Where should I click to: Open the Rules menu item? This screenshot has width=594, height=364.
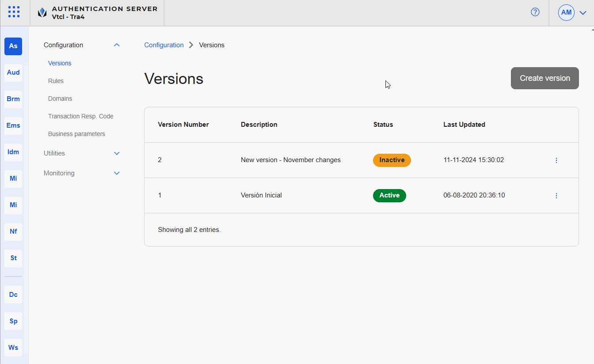pyautogui.click(x=56, y=81)
